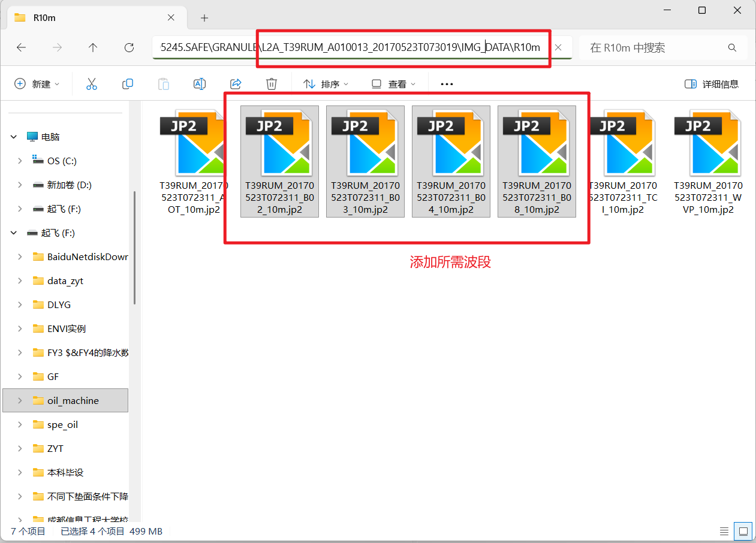Image resolution: width=756 pixels, height=543 pixels.
Task: Expand the OS (C:) drive node
Action: [20, 161]
